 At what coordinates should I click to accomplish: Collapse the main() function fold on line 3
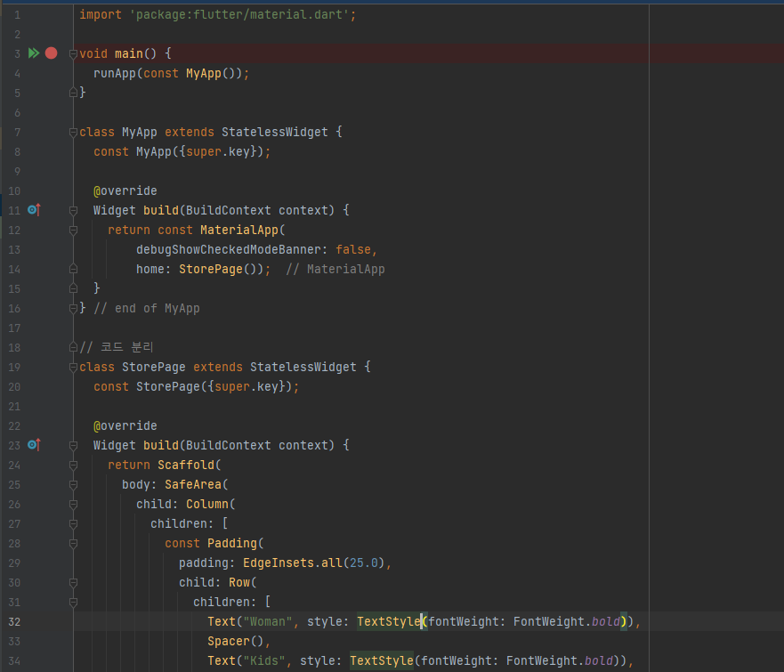point(73,53)
